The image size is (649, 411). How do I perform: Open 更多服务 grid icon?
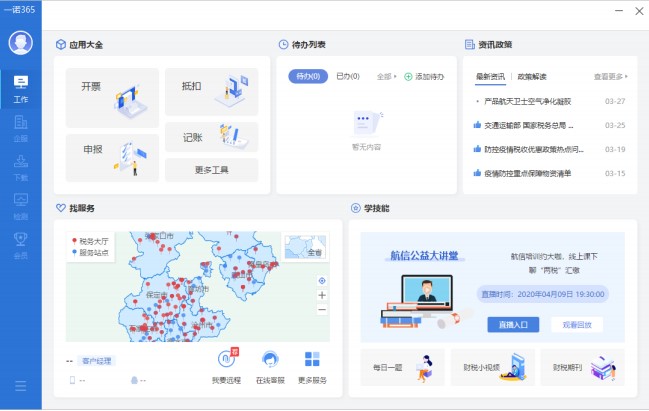click(312, 366)
